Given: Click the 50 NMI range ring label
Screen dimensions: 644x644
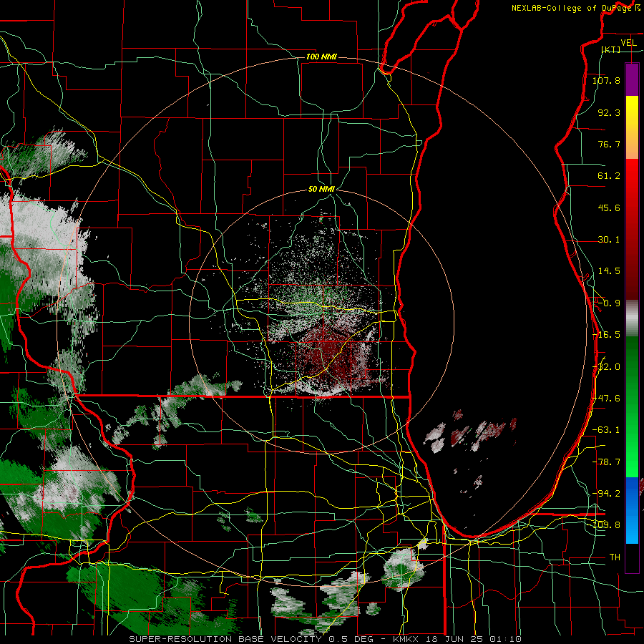Looking at the screenshot, I should 321,189.
